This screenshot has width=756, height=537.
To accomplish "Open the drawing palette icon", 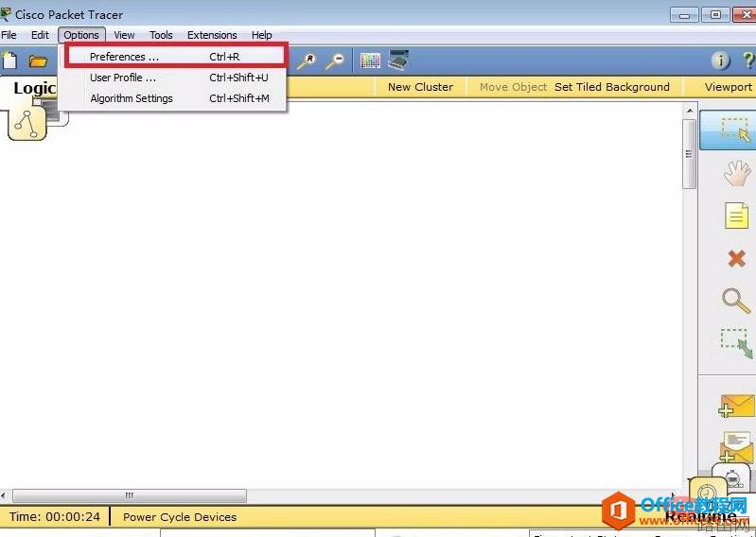I will click(370, 61).
